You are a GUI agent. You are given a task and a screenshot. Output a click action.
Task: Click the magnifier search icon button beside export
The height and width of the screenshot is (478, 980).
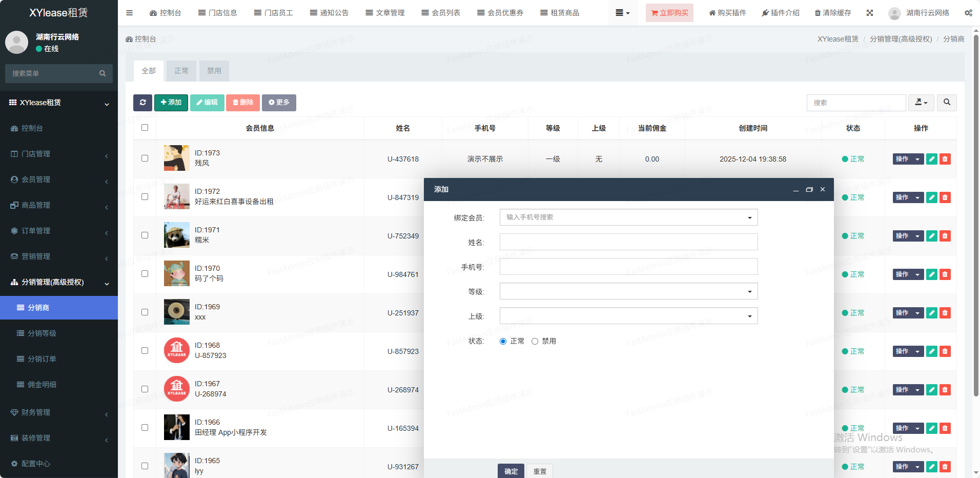[946, 103]
